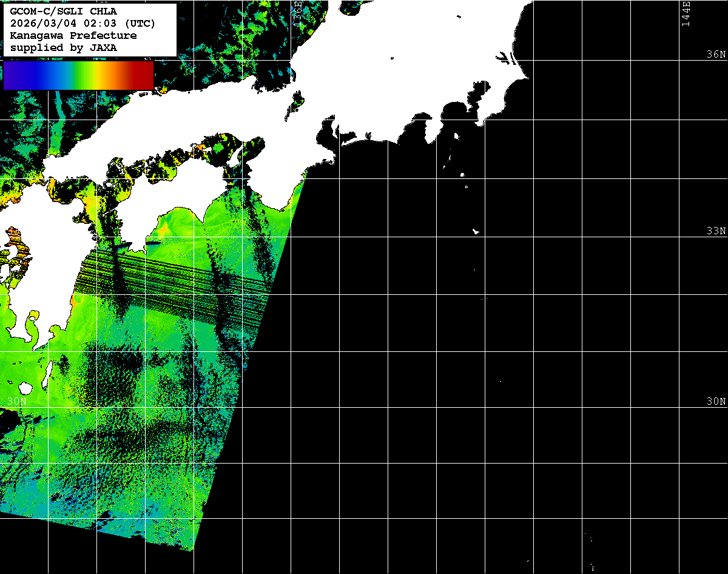Click Hachijojima island near the 33N line
The height and width of the screenshot is (574, 728).
click(x=476, y=231)
